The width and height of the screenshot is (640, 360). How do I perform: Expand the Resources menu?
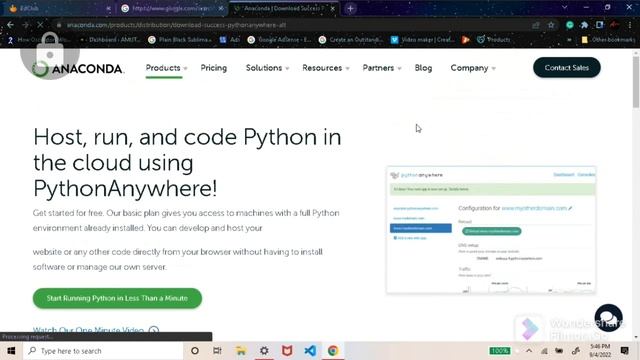pyautogui.click(x=326, y=68)
